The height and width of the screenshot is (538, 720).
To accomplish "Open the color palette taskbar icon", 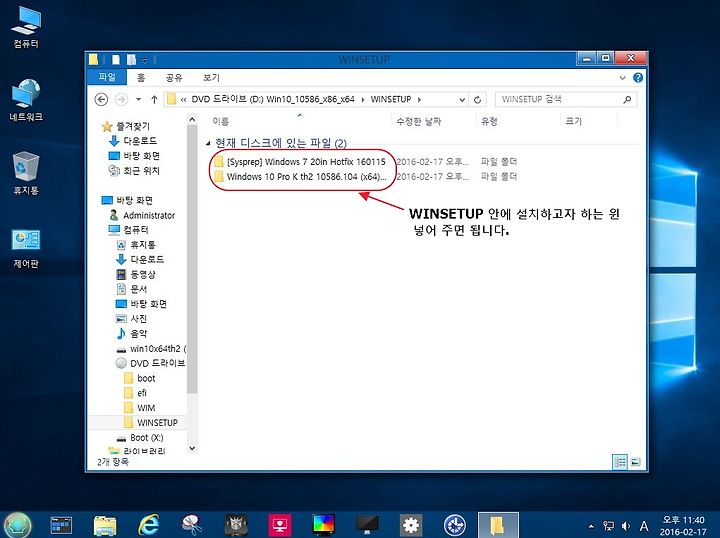I will click(324, 525).
